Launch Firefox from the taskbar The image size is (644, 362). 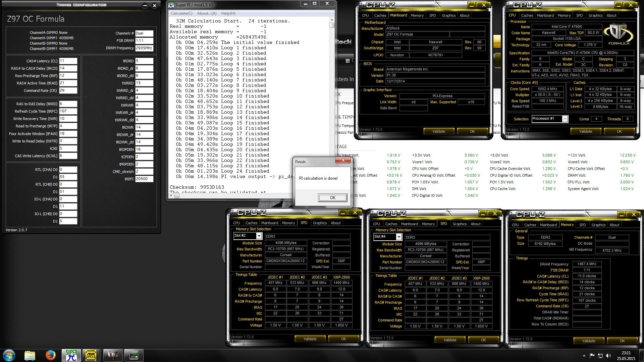51,355
